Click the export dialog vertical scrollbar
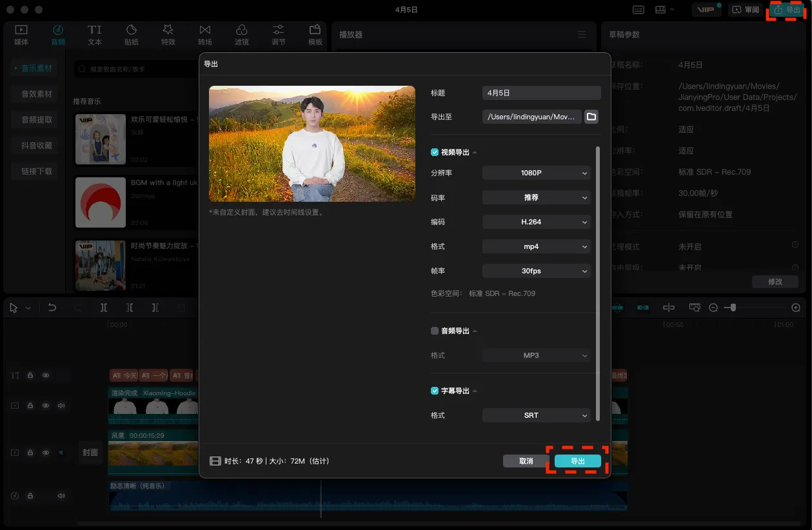The height and width of the screenshot is (530, 812). click(598, 284)
